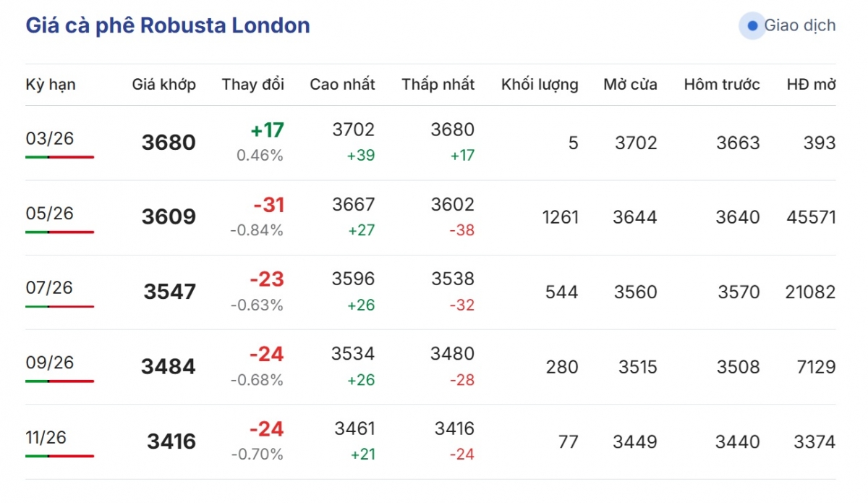This screenshot has height=503, width=868.
Task: Open the 03/26 contract term
Action: (x=50, y=138)
